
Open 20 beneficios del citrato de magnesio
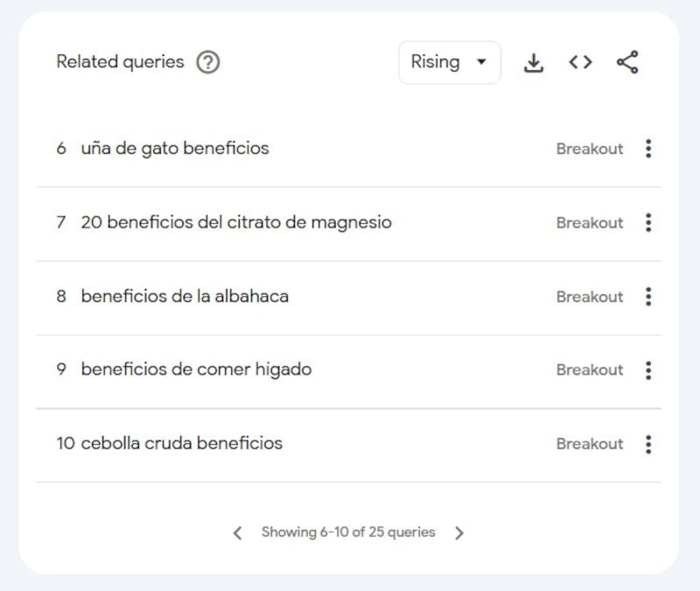(236, 222)
